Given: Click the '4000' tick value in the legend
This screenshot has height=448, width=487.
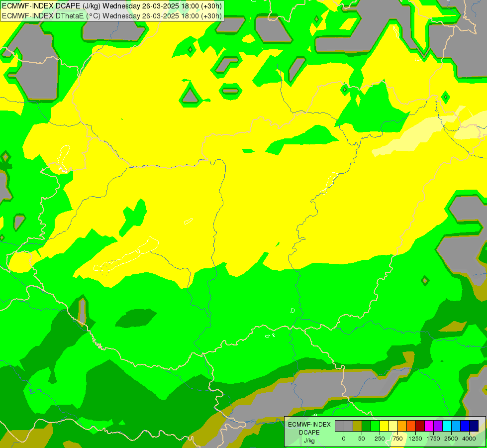Looking at the screenshot, I should pyautogui.click(x=469, y=439).
